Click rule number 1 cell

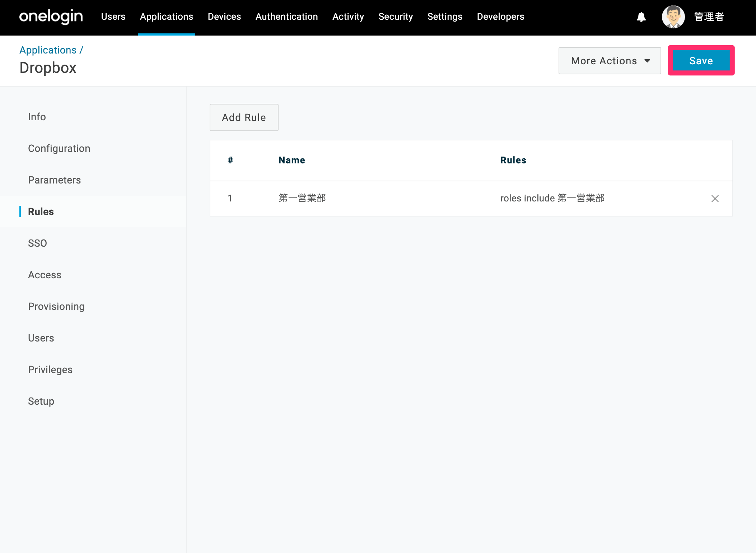point(230,198)
